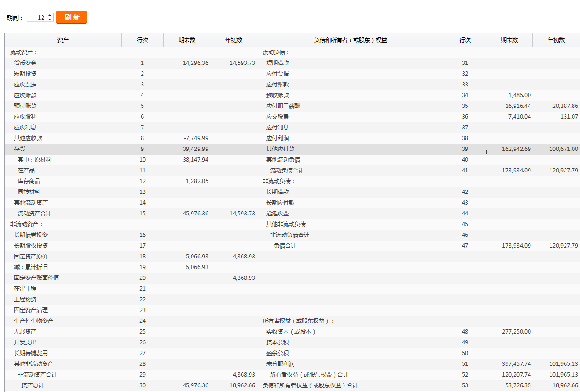Select the 流动负债合计 期末数 cell 173,934.09
The width and height of the screenshot is (580, 392).
(513, 171)
